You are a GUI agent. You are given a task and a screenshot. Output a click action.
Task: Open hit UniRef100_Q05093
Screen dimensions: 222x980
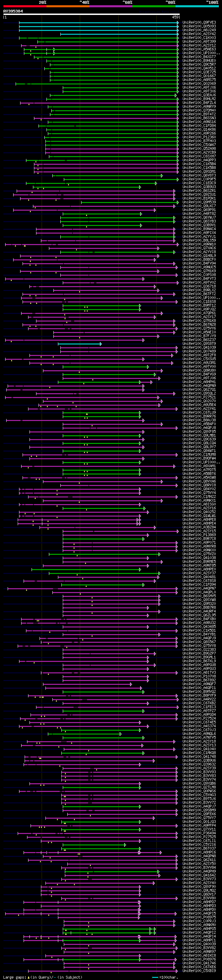[x=199, y=26]
